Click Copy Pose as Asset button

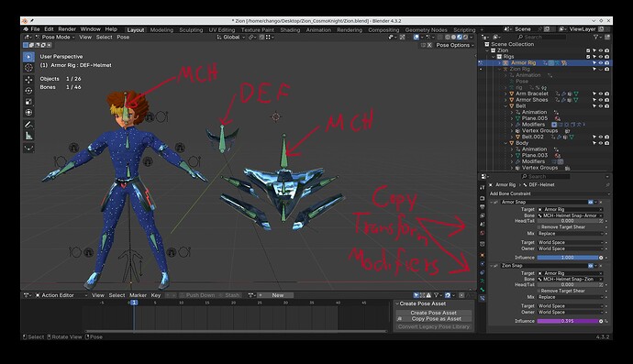click(x=434, y=319)
